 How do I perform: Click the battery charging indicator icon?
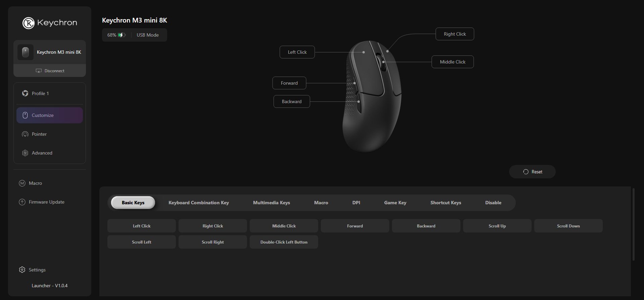click(x=121, y=35)
